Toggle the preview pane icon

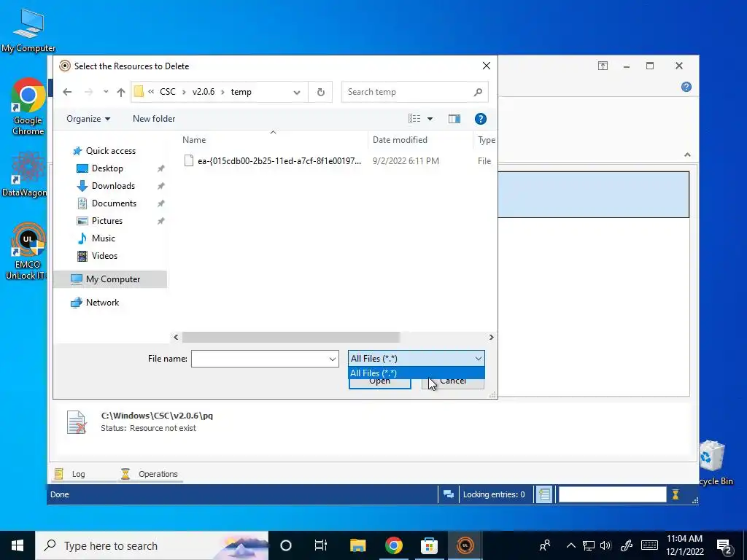coord(454,119)
